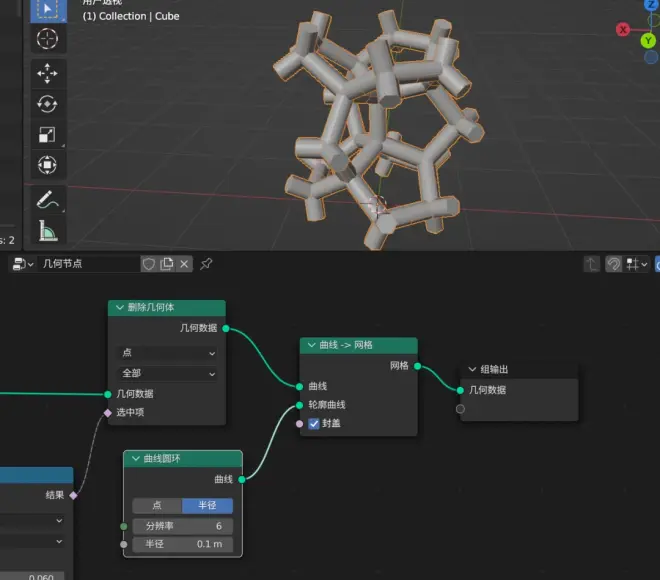Activate the Rotate tool

pos(47,104)
